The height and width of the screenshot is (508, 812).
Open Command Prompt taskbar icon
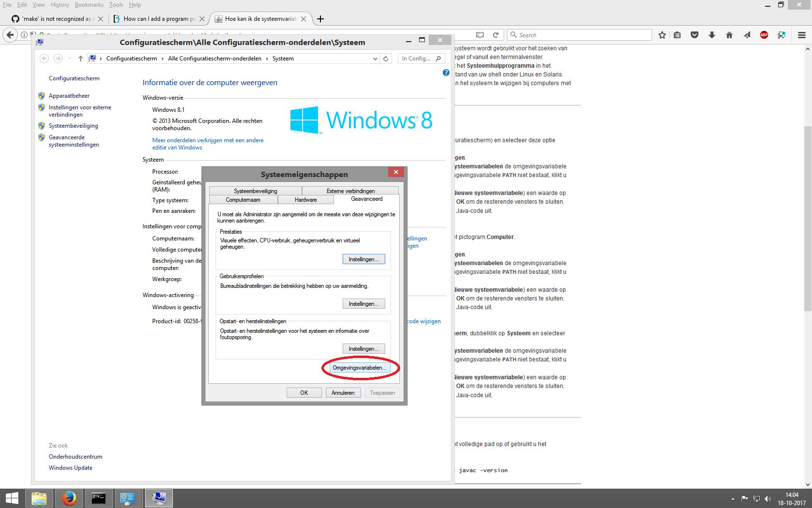[99, 498]
